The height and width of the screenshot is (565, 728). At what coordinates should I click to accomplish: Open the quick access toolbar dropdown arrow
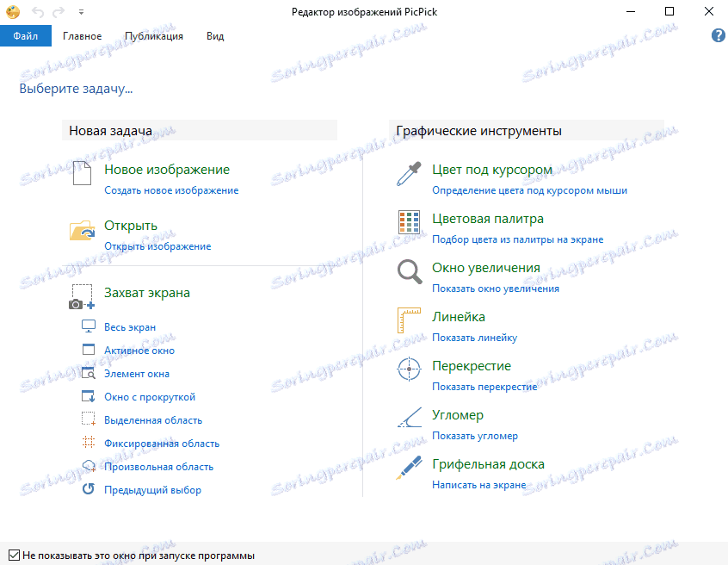(x=81, y=13)
